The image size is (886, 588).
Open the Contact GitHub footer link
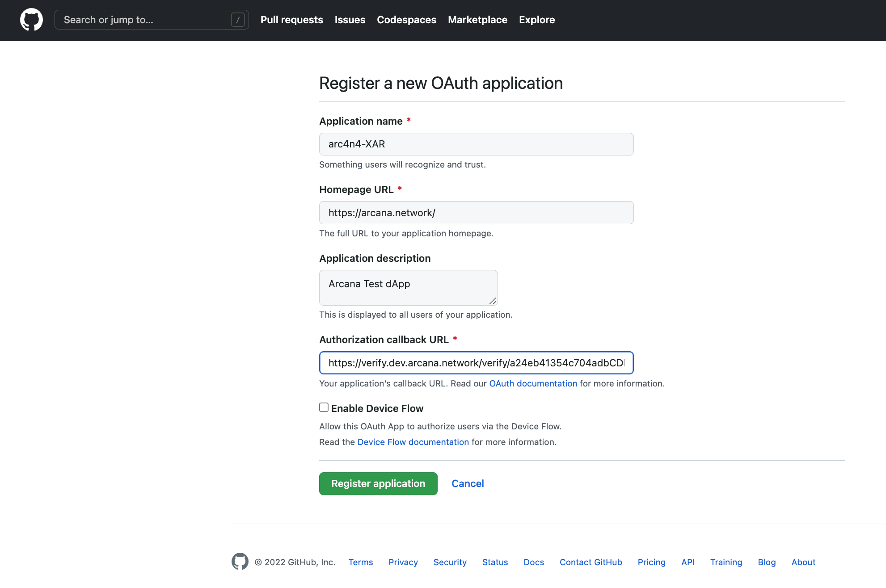point(591,562)
